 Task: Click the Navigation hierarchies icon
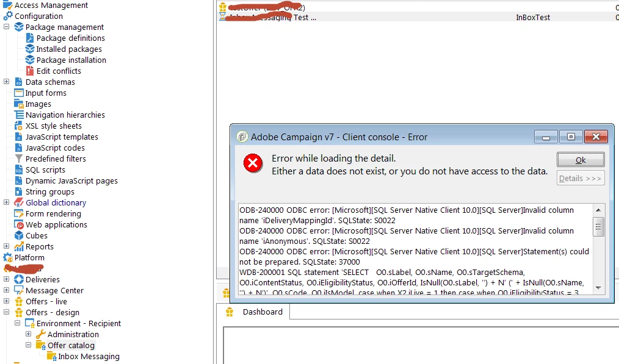point(18,115)
